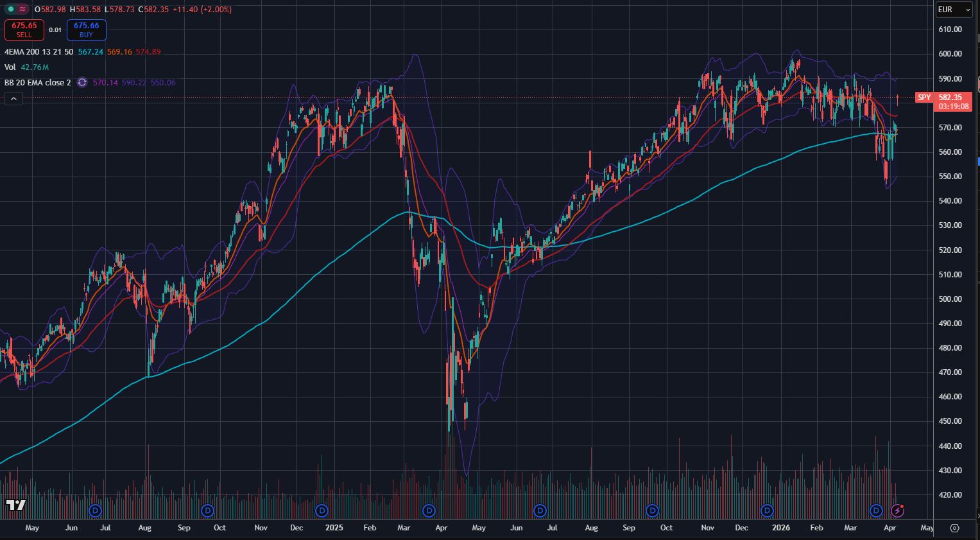980x540 pixels.
Task: Select the BB 20 EMA close 2 indicator
Action: coord(38,82)
